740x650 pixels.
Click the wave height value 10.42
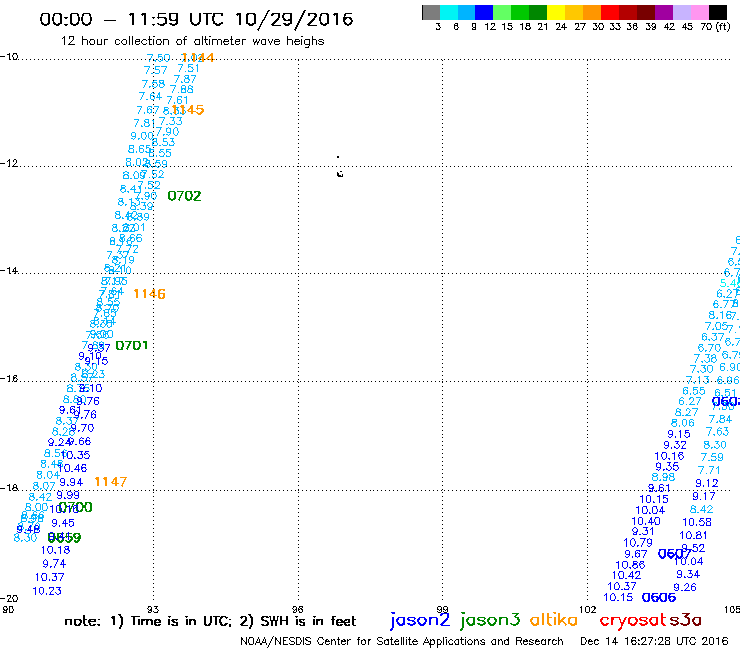(x=626, y=575)
